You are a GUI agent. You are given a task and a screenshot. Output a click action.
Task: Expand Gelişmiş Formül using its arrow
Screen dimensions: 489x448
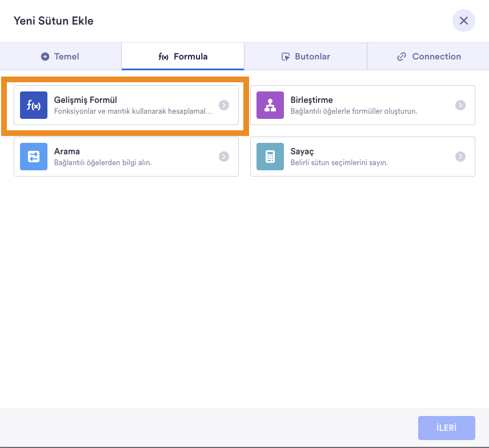pyautogui.click(x=224, y=105)
